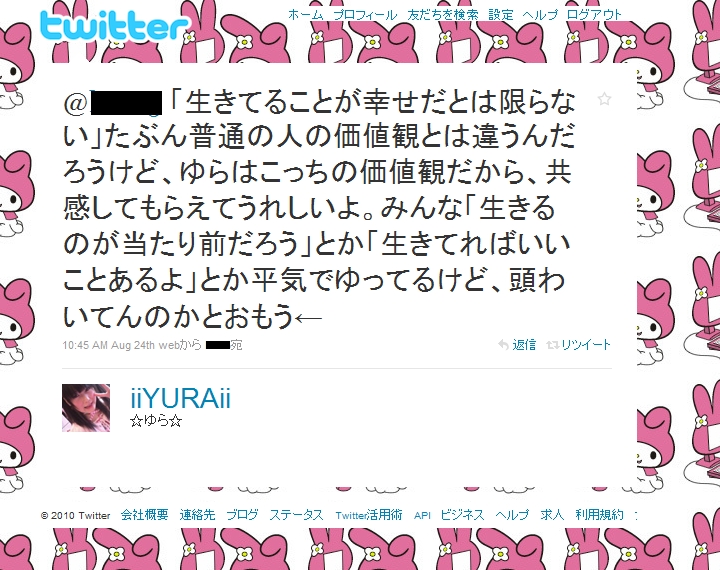Open the プロフィール menu item
This screenshot has width=720, height=570.
pyautogui.click(x=365, y=15)
